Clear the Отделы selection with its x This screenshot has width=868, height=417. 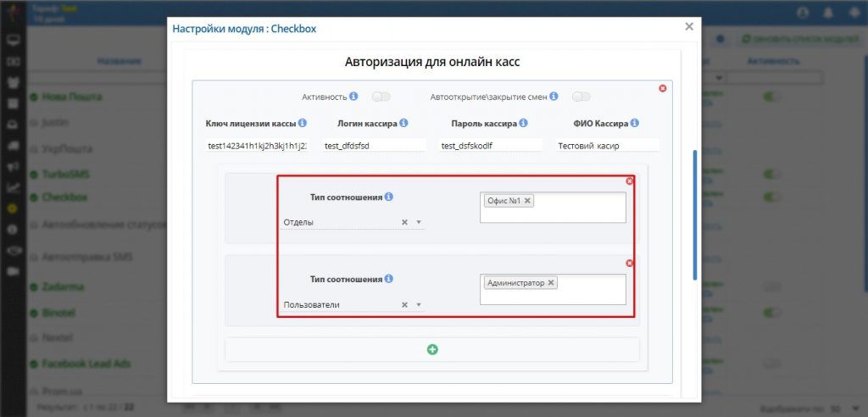click(x=404, y=222)
